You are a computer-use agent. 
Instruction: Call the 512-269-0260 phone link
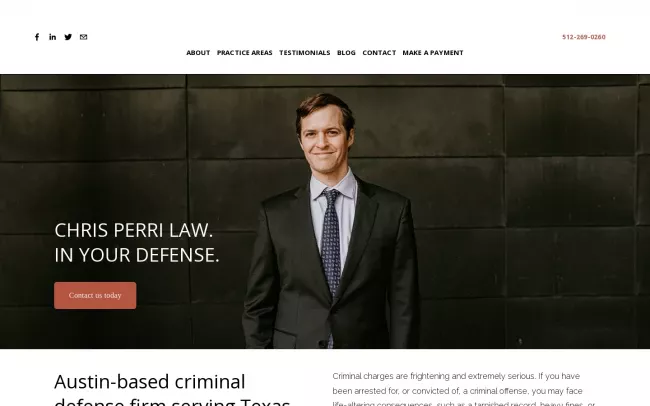pyautogui.click(x=584, y=37)
